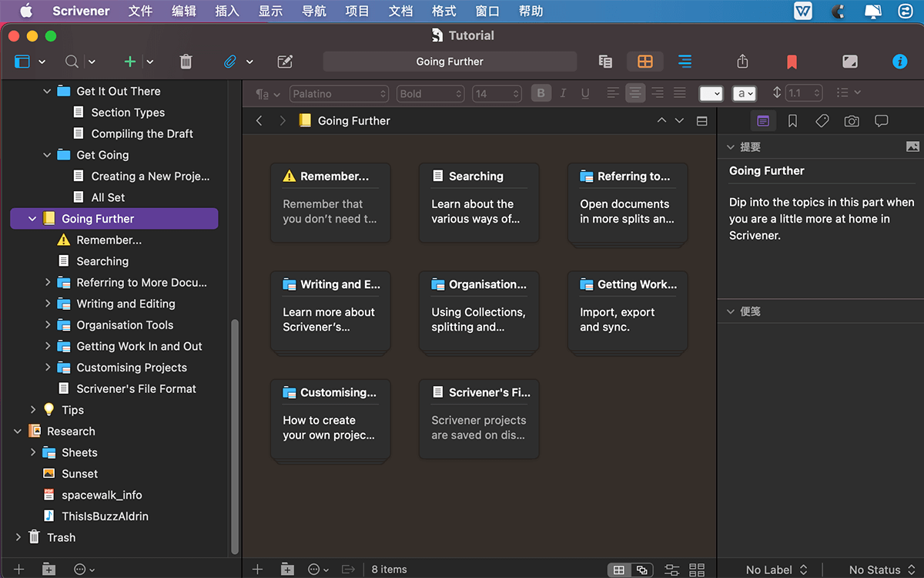
Task: Open the No Label picker
Action: (776, 570)
